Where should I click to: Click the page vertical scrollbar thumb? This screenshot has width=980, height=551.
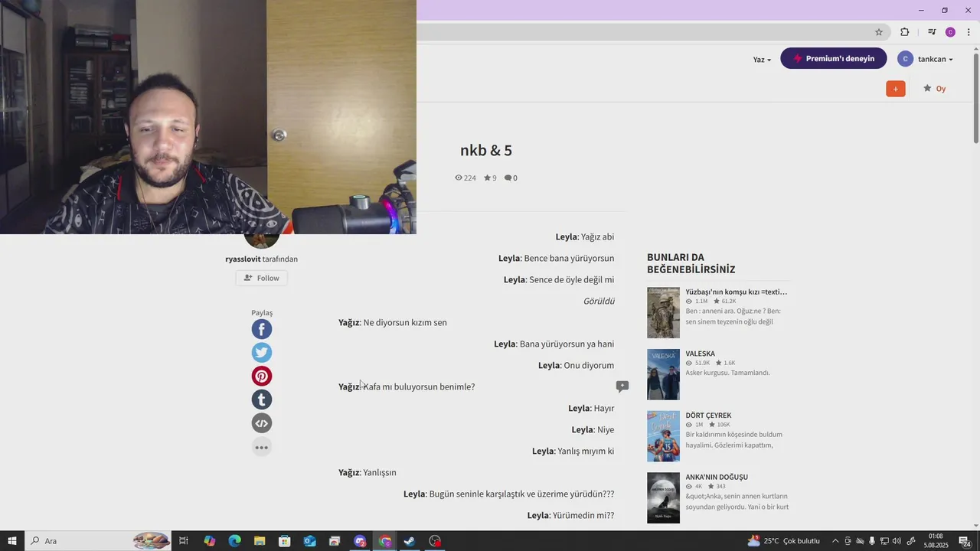(x=975, y=97)
